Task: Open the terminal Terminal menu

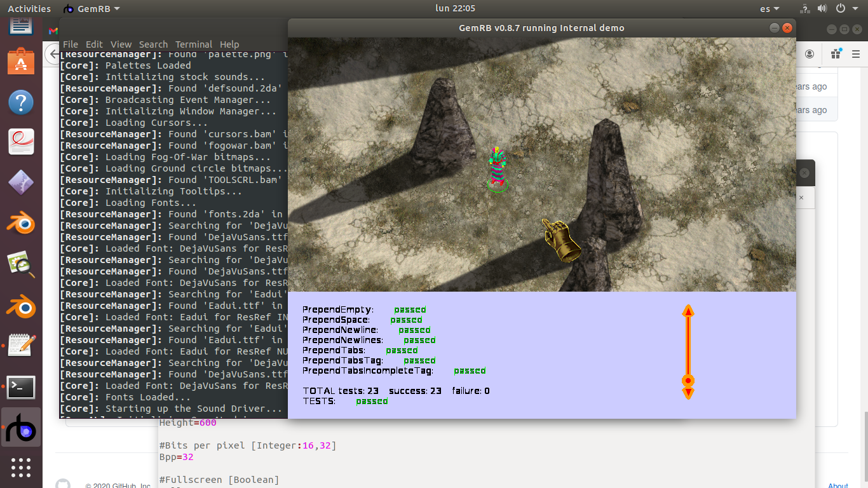Action: (x=194, y=44)
